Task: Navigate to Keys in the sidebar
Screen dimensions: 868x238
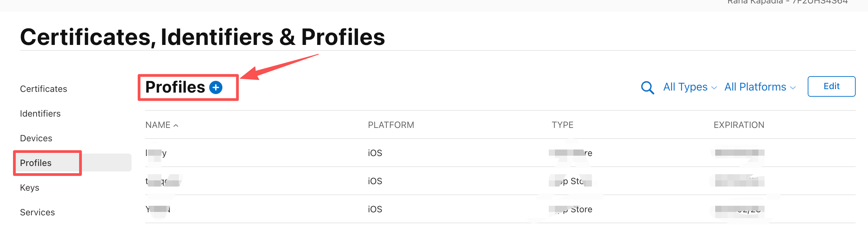Action: click(x=29, y=188)
